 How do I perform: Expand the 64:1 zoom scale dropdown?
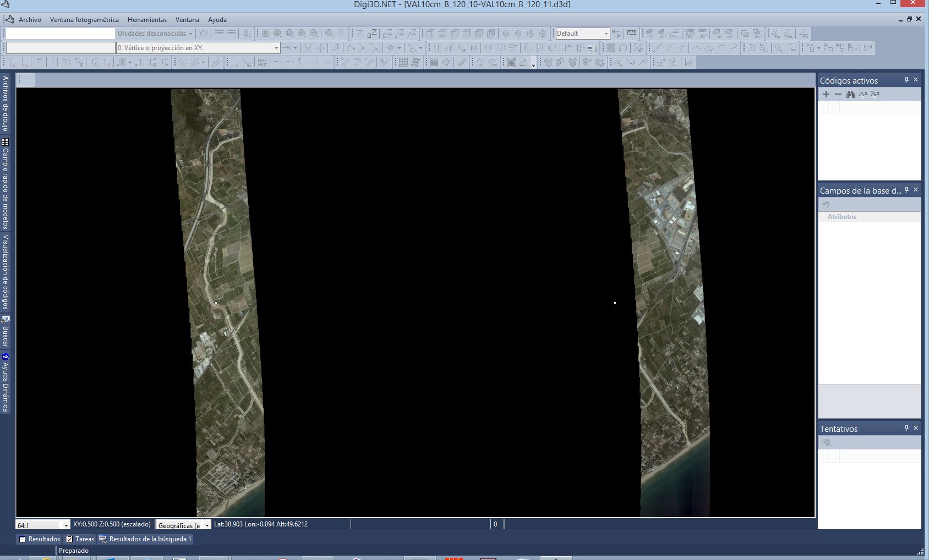pyautogui.click(x=66, y=525)
